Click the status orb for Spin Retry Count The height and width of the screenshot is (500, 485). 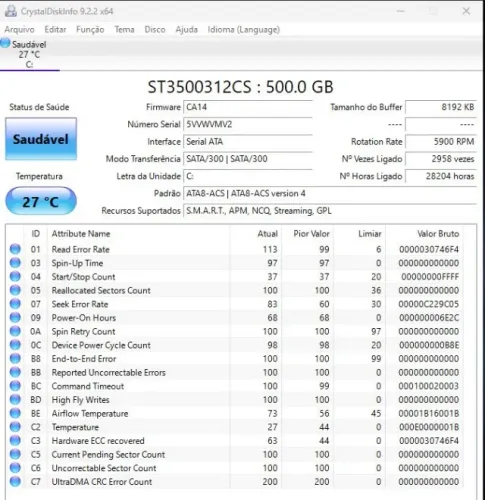[15, 331]
